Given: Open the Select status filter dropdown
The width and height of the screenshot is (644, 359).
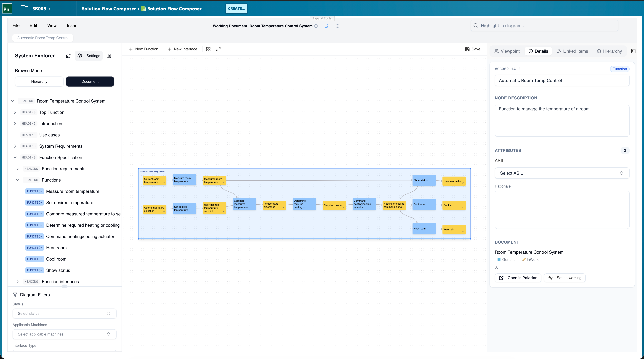Looking at the screenshot, I should click(x=64, y=314).
